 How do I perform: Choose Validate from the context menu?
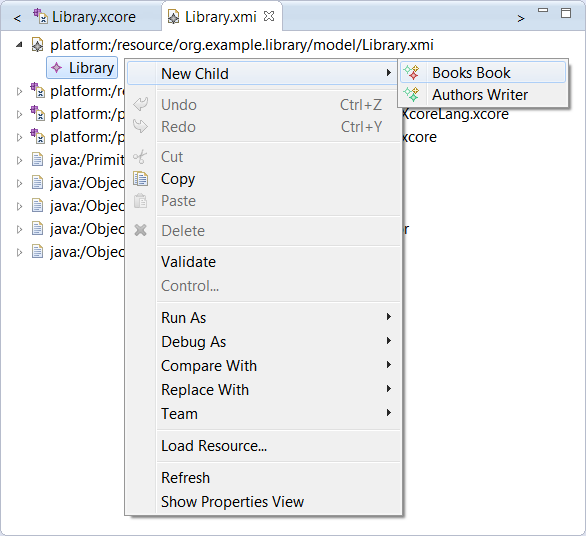click(263, 262)
